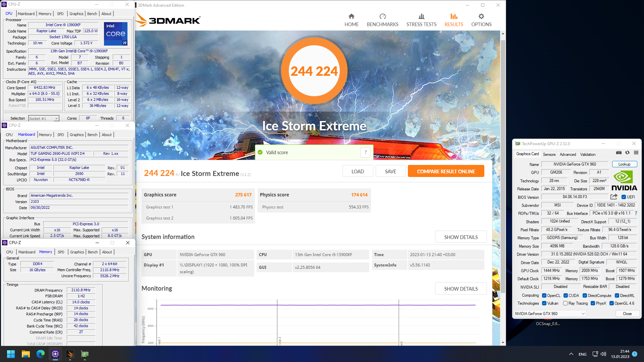
Task: Click the Close button in GPU-Z
Action: pyautogui.click(x=627, y=314)
